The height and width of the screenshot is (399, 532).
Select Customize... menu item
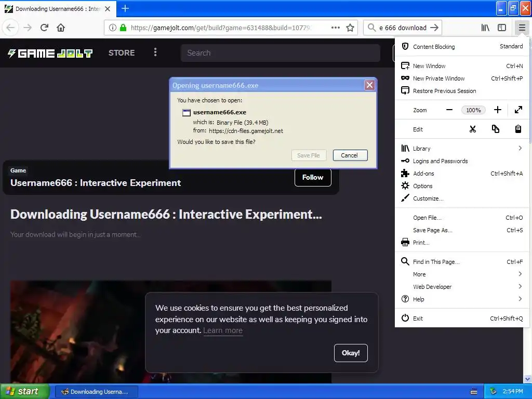462,198
